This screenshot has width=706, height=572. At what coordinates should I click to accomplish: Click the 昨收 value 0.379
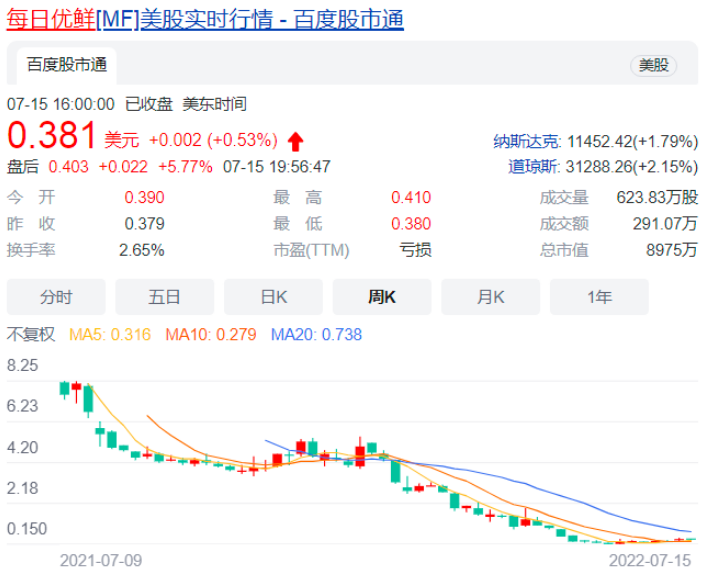[x=145, y=223]
